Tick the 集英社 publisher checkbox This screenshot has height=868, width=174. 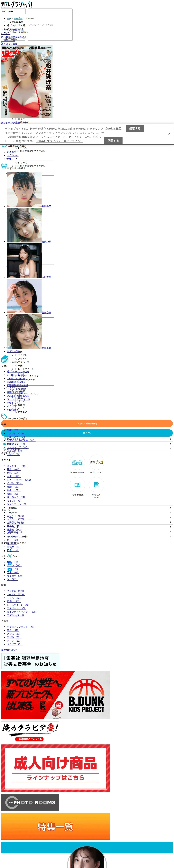[x=17, y=119]
